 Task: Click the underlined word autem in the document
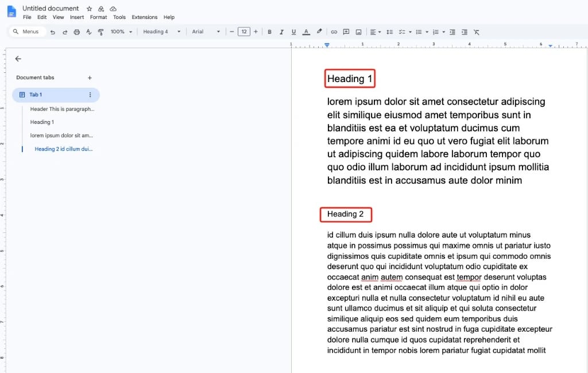(x=392, y=277)
